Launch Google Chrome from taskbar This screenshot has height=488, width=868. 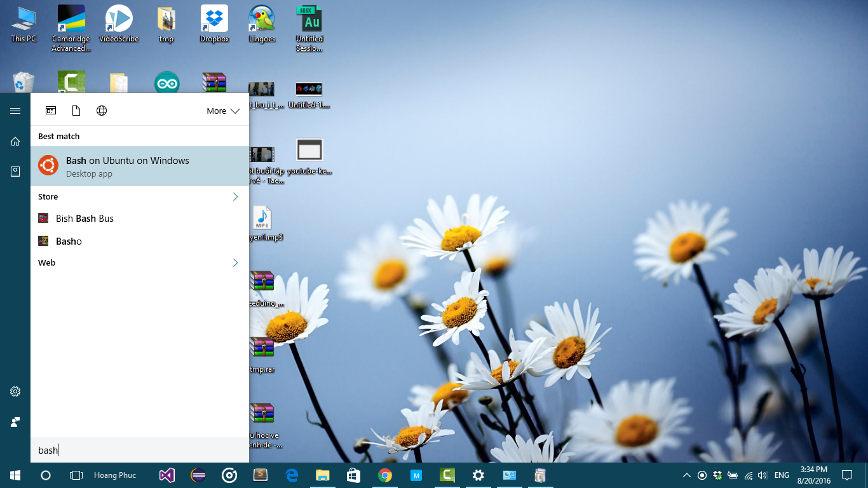click(x=385, y=475)
